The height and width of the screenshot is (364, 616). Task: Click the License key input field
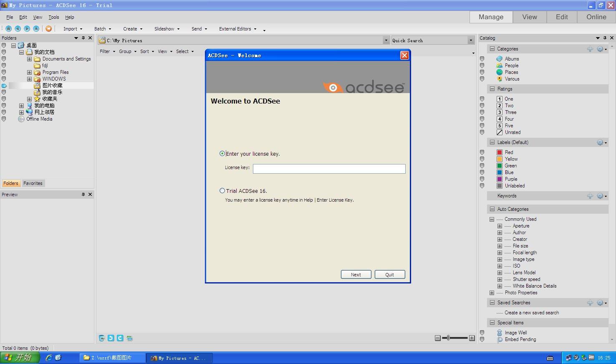click(329, 169)
